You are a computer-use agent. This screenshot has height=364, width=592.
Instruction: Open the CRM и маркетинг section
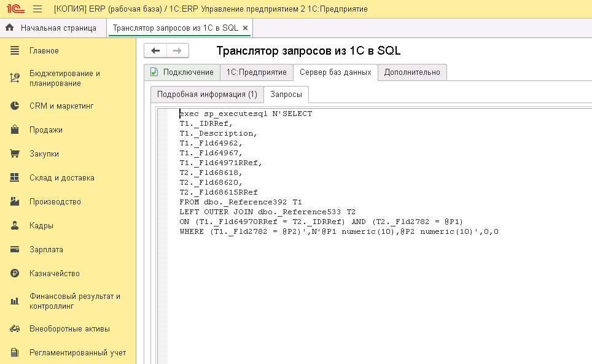pyautogui.click(x=61, y=106)
